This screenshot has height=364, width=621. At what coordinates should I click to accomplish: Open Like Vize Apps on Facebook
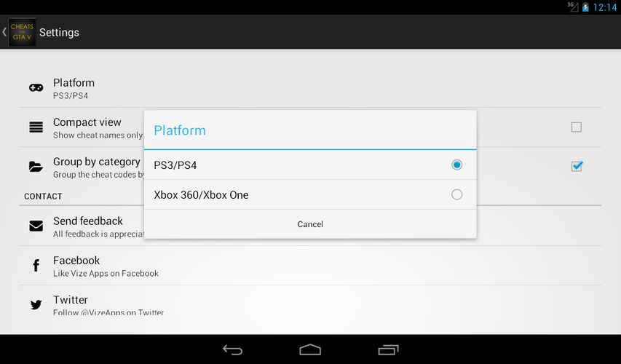click(310, 266)
